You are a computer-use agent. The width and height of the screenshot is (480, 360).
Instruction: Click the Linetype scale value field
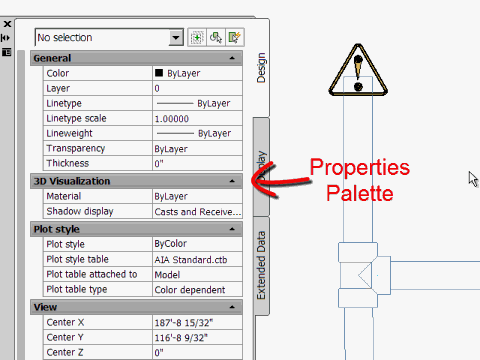[197, 119]
